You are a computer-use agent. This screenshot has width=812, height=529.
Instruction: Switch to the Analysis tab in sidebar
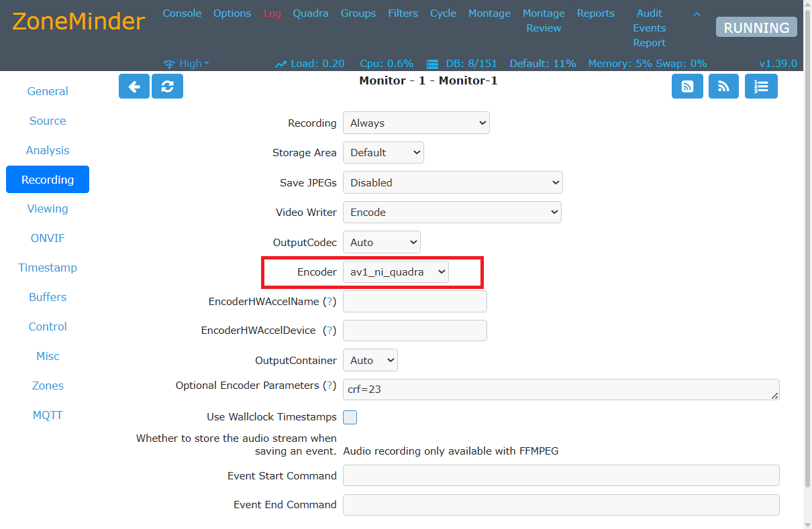pyautogui.click(x=48, y=150)
